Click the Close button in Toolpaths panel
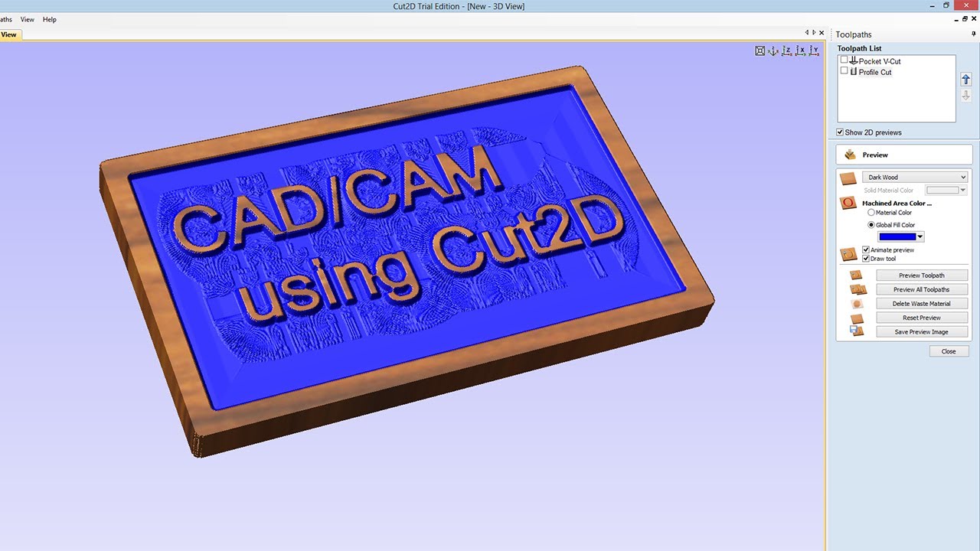This screenshot has width=980, height=551. [949, 351]
